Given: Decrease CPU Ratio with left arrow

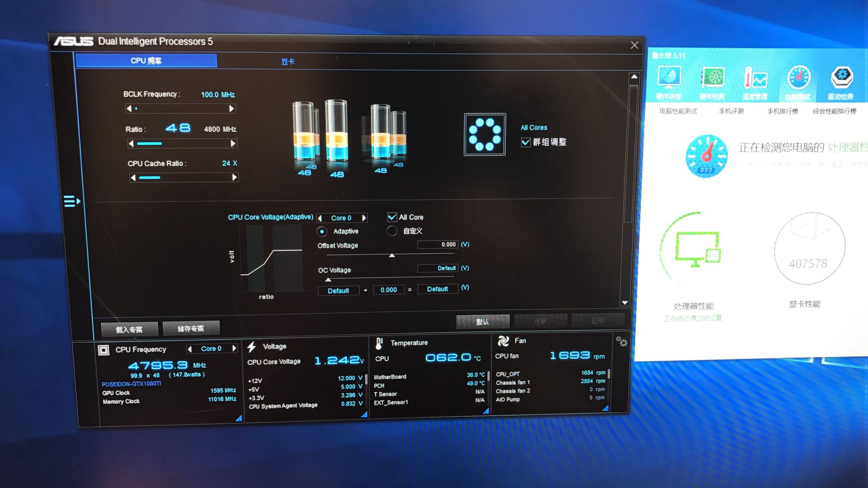Looking at the screenshot, I should pyautogui.click(x=131, y=144).
